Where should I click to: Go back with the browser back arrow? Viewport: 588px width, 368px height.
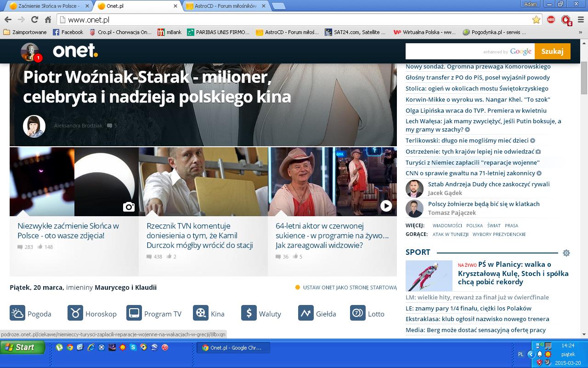coord(8,20)
